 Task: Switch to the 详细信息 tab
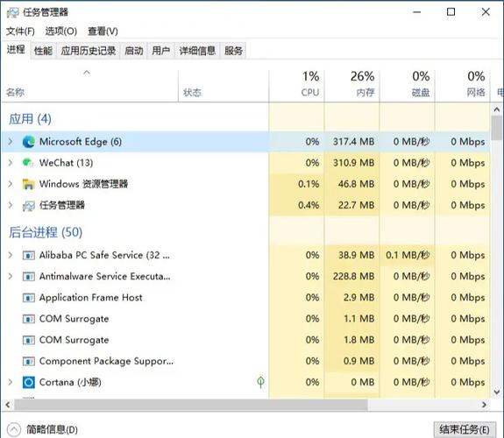click(197, 51)
